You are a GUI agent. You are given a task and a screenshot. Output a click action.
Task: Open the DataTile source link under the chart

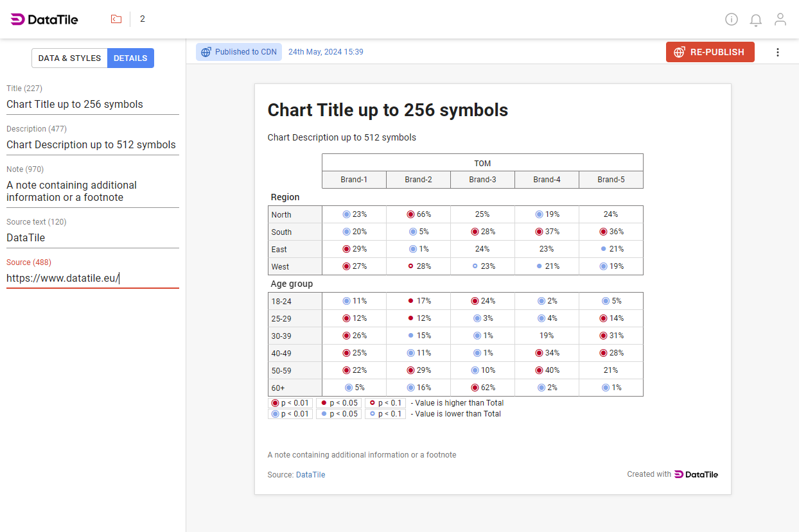coord(310,474)
